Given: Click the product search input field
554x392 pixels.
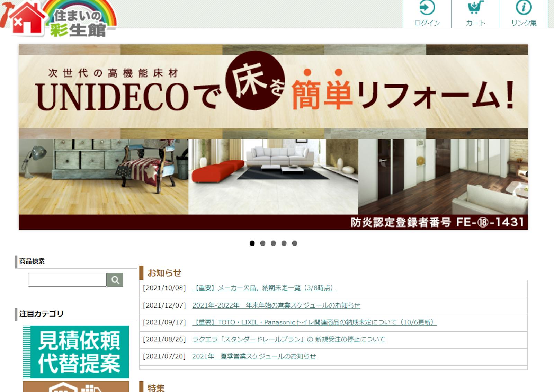Looking at the screenshot, I should coord(67,280).
